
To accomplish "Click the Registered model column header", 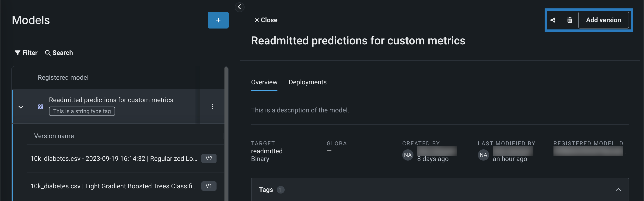I will (x=63, y=78).
